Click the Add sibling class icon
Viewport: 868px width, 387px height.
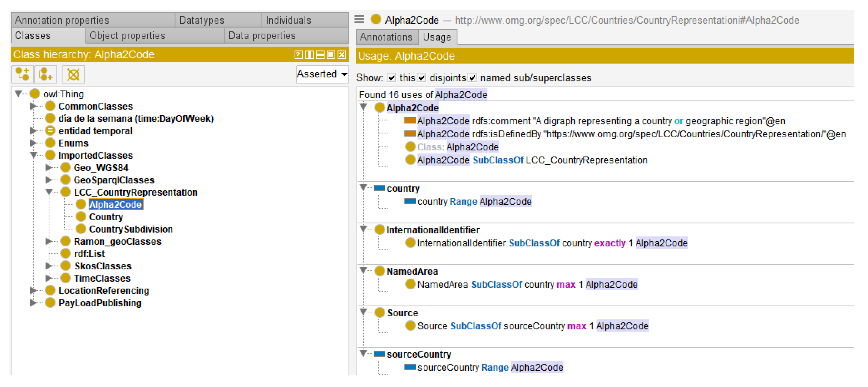45,74
